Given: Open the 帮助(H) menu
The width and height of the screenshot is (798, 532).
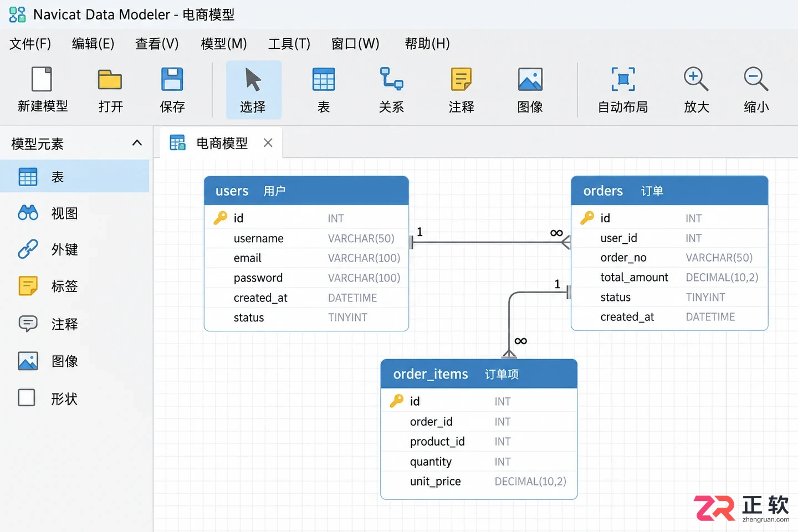Looking at the screenshot, I should tap(427, 43).
